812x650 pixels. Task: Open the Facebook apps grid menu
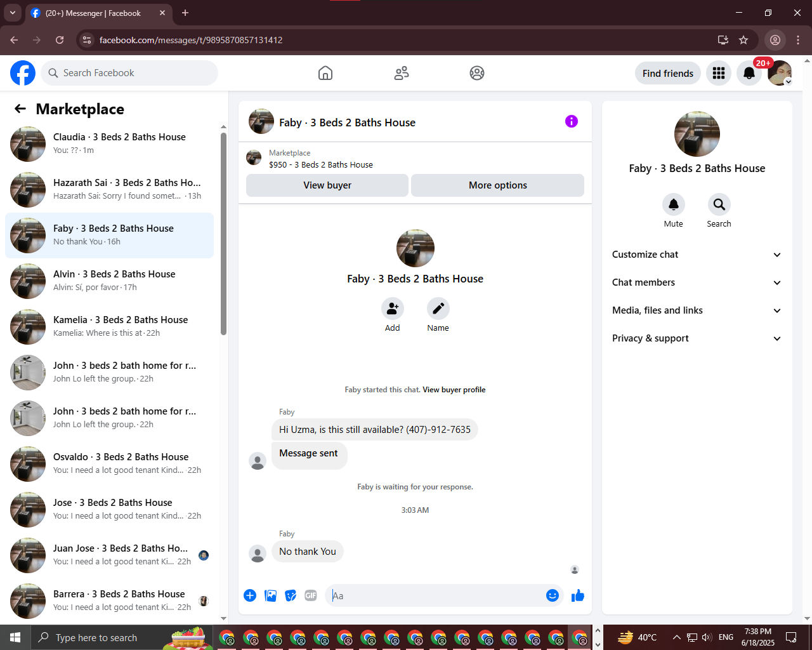point(719,73)
